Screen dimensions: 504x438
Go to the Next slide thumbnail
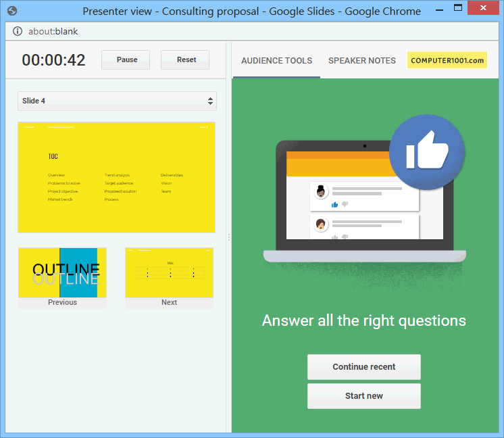pos(169,278)
